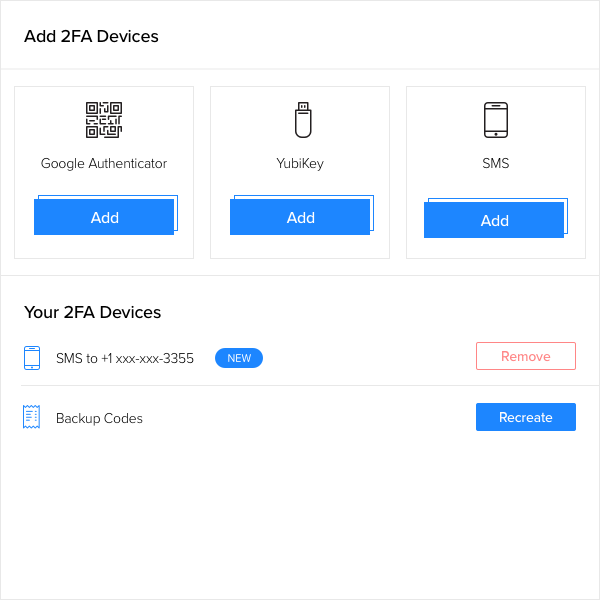
Task: Add an SMS device
Action: (494, 220)
